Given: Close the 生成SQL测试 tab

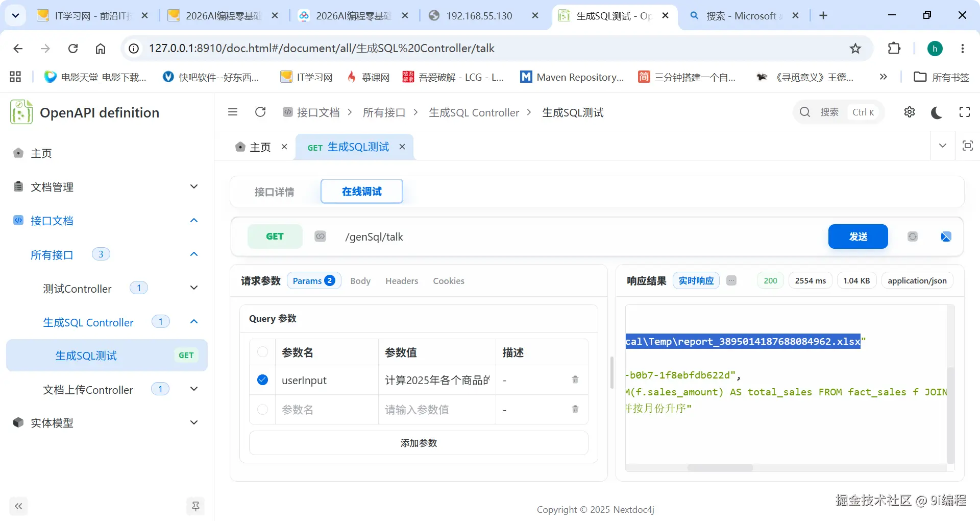Looking at the screenshot, I should (402, 147).
